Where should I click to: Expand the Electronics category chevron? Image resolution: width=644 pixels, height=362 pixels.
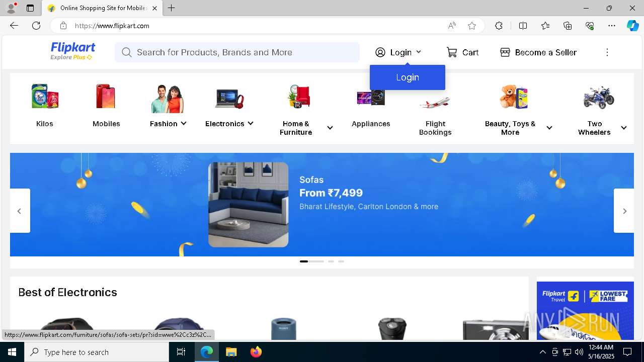coord(250,123)
